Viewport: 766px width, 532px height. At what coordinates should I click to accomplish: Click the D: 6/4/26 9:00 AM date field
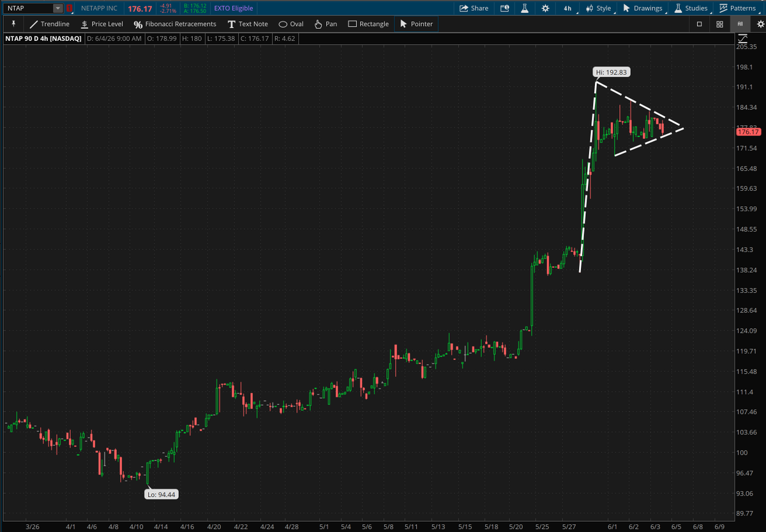[114, 38]
